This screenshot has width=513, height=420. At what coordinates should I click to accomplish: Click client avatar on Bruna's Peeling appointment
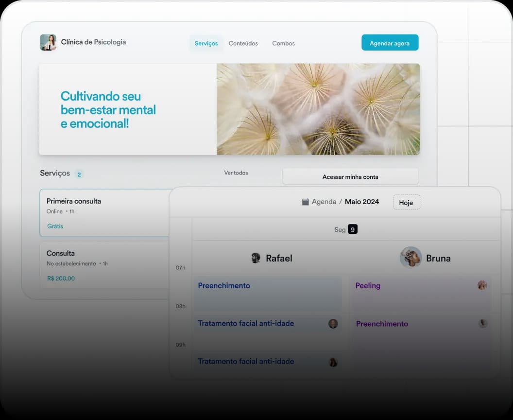click(x=482, y=285)
